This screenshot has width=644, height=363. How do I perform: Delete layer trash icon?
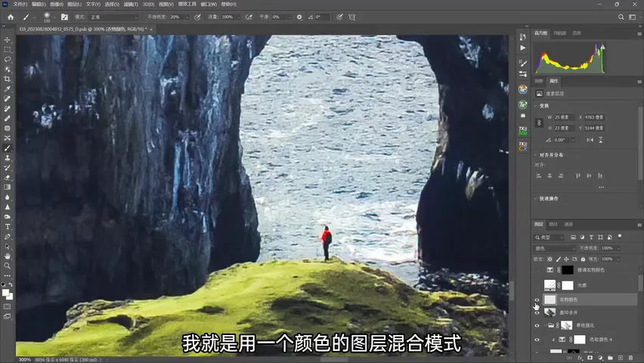(631, 358)
